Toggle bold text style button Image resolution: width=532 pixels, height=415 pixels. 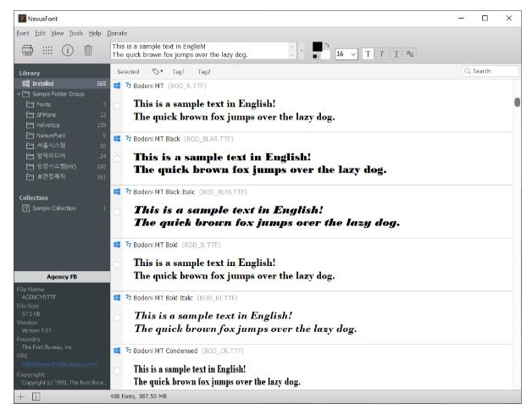[x=368, y=54]
